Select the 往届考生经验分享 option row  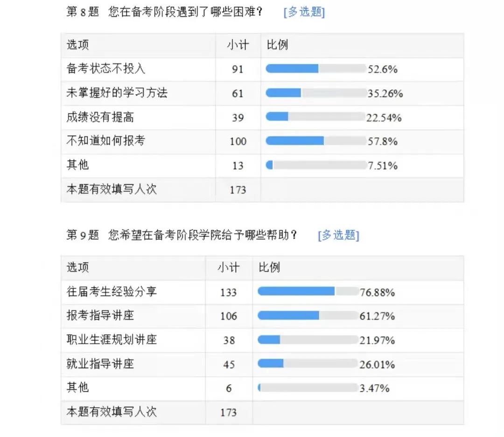click(262, 292)
